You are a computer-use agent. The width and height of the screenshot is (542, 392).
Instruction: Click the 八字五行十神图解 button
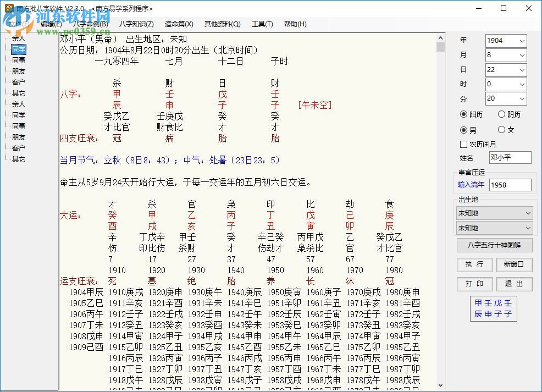494,244
